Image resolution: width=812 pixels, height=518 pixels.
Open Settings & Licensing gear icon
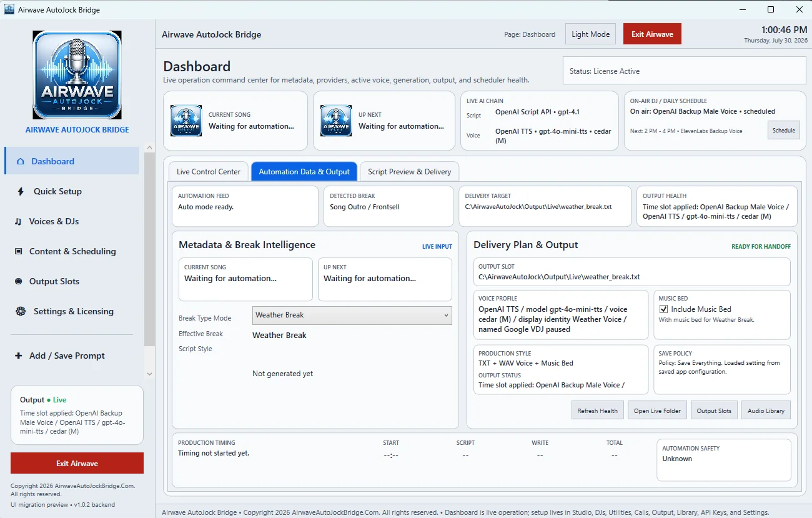point(21,311)
